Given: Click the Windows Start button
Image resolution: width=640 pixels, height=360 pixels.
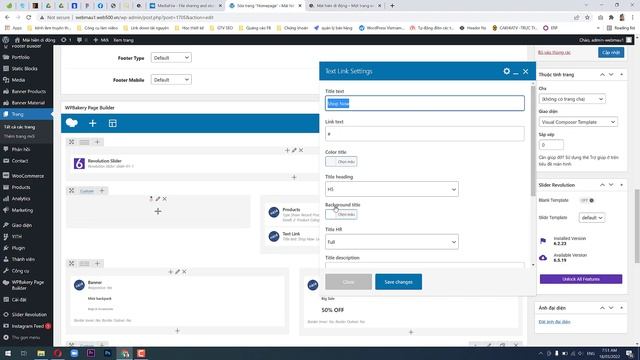Looking at the screenshot, I should coord(7,353).
